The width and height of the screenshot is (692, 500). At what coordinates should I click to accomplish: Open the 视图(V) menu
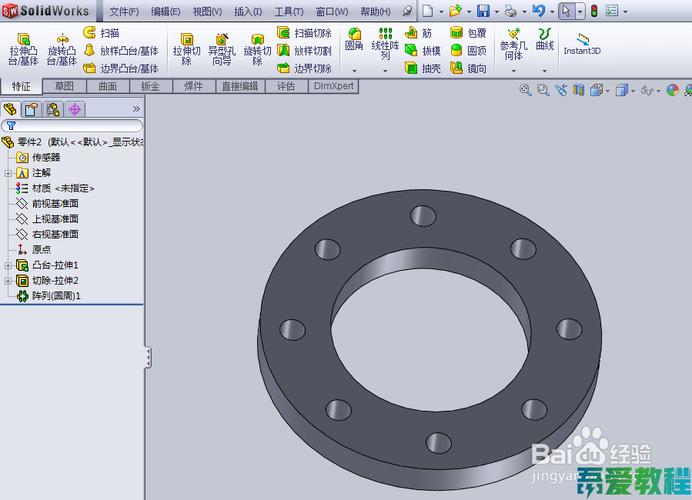[x=207, y=11]
